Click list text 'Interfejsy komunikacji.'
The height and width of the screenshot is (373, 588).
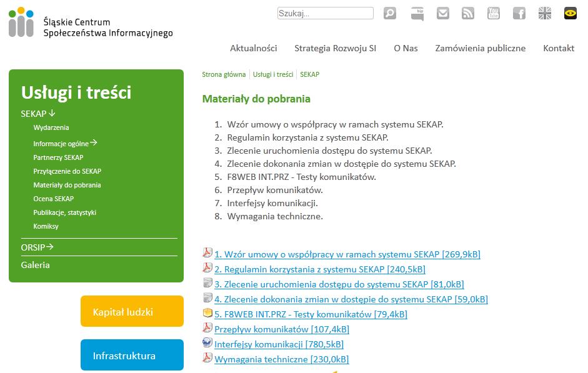tap(272, 203)
